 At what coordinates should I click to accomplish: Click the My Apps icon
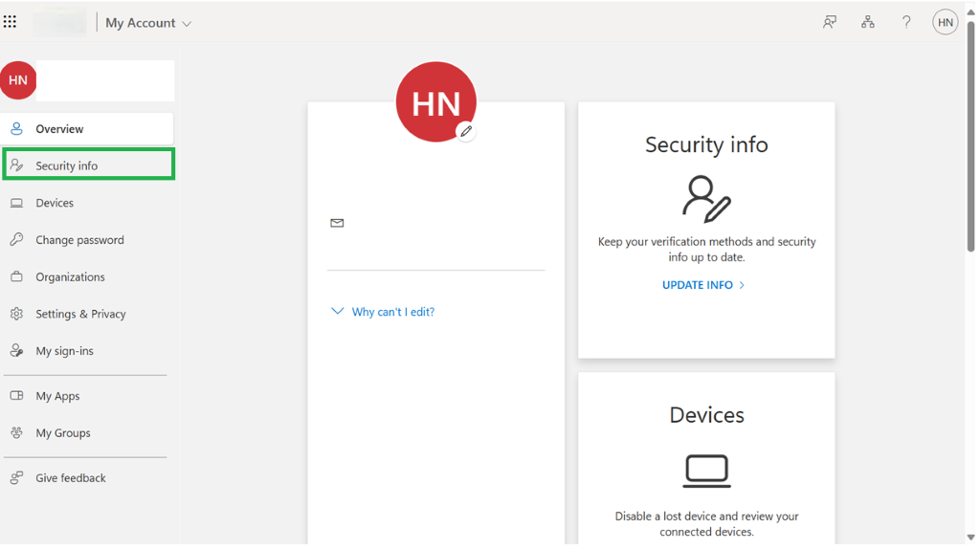[17, 396]
